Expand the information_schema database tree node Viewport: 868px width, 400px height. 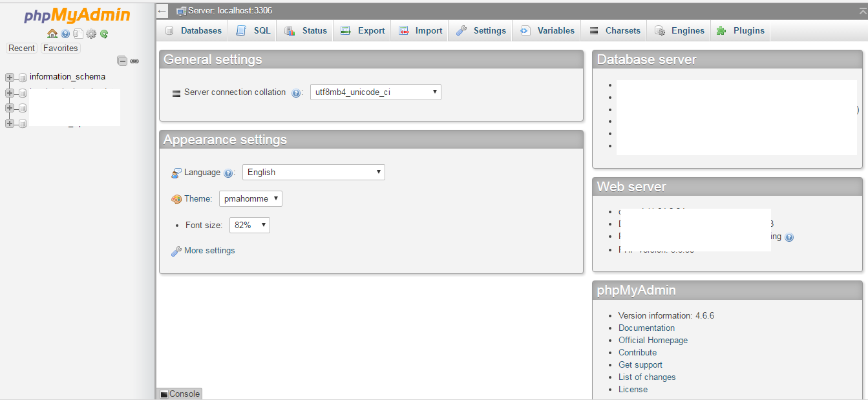(9, 78)
